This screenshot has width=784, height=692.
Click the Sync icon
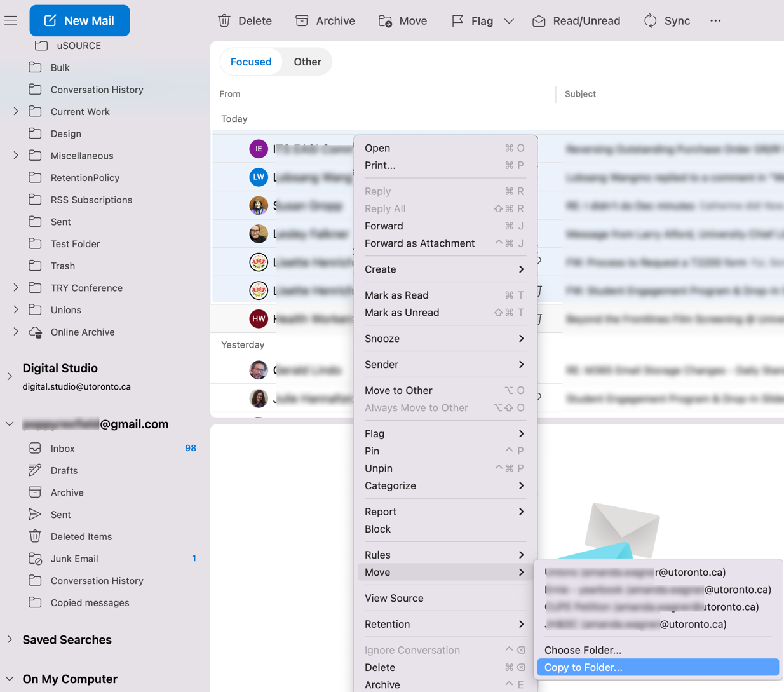(649, 20)
